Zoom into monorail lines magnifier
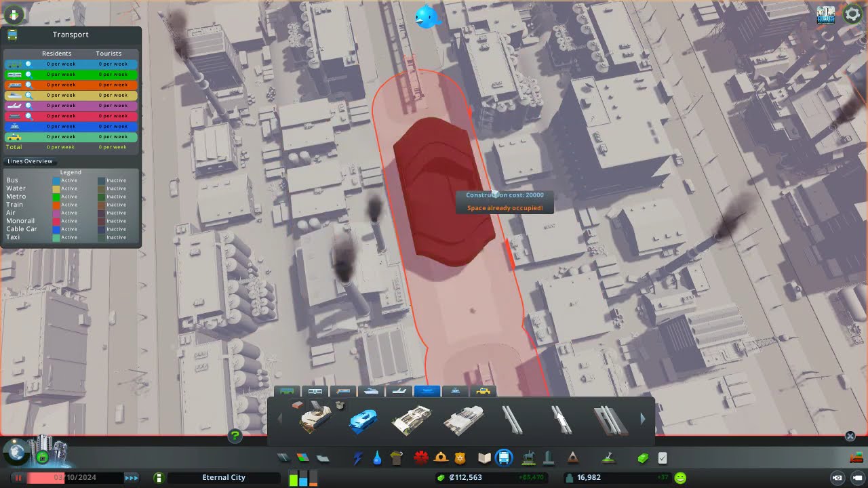 28,117
